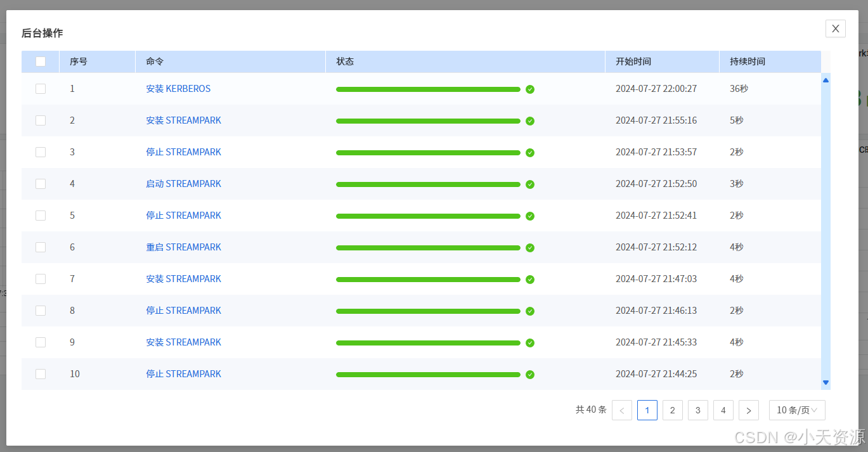Open the 安装 KERBEROS command link
The height and width of the screenshot is (452, 868).
(178, 89)
